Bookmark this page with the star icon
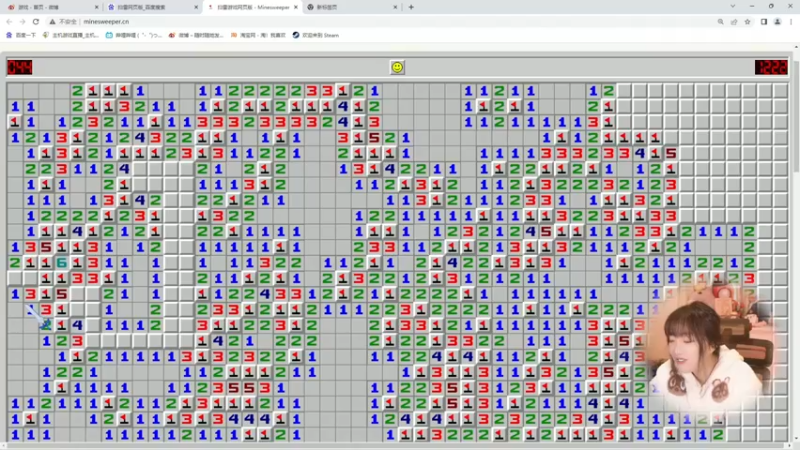This screenshot has width=800, height=450. tap(747, 22)
